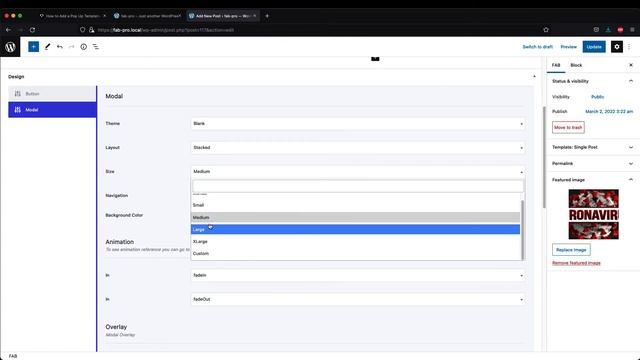Open the Button design section
This screenshot has height=360, width=640.
click(x=52, y=94)
